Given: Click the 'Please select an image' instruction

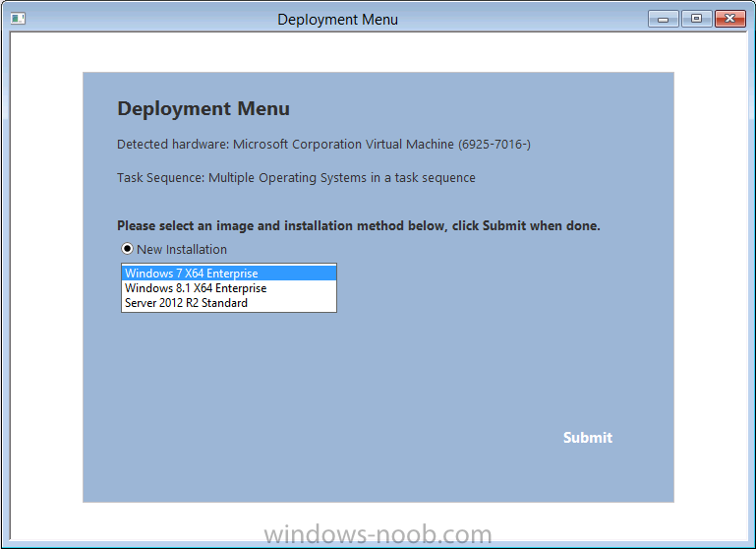Looking at the screenshot, I should (358, 225).
